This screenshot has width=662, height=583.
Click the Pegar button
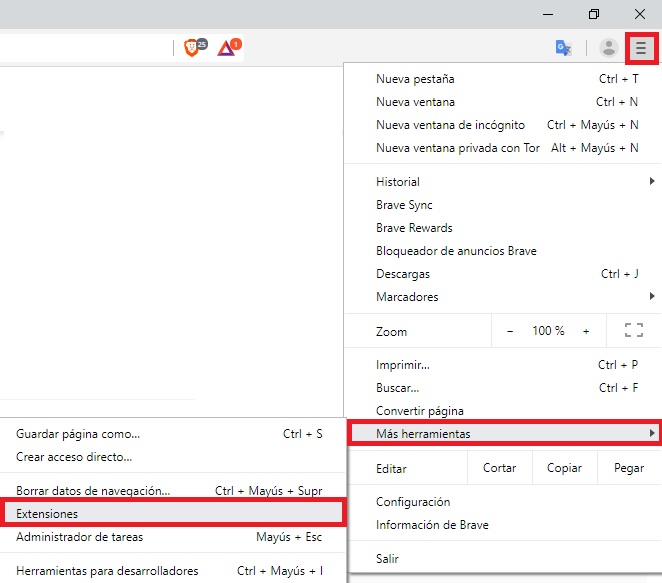[x=629, y=468]
